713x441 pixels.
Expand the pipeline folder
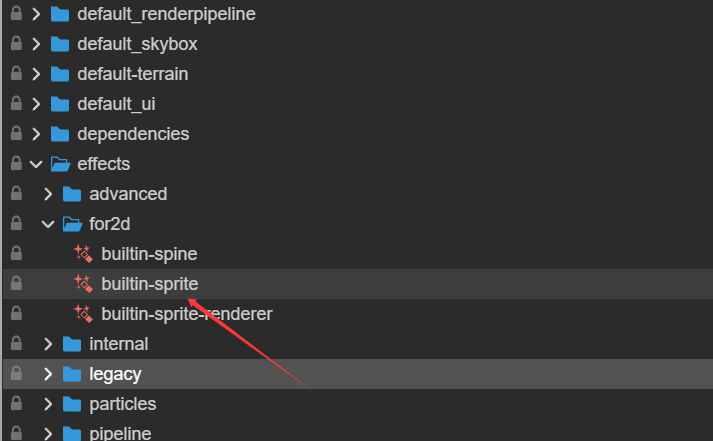(x=48, y=434)
